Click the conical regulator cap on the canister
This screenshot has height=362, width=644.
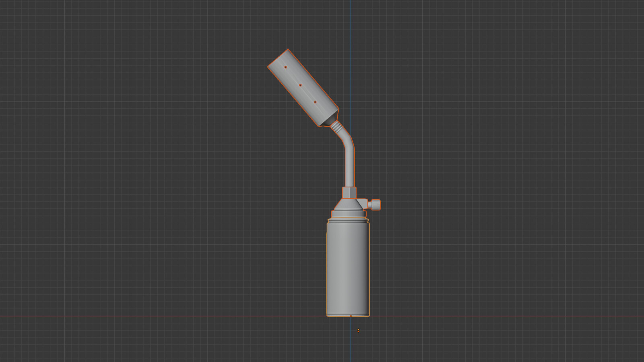(348, 204)
